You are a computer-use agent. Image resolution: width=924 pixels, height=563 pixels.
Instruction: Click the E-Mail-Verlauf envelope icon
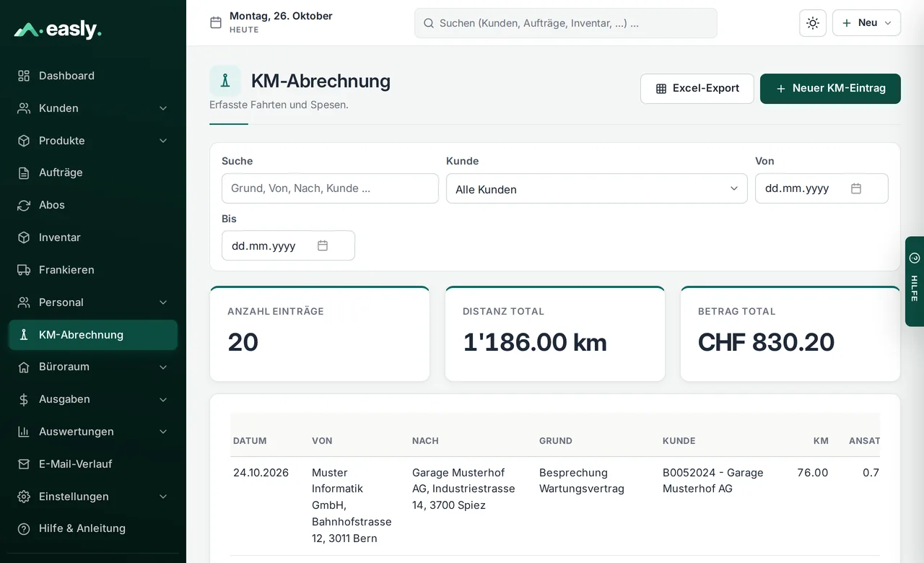click(24, 464)
